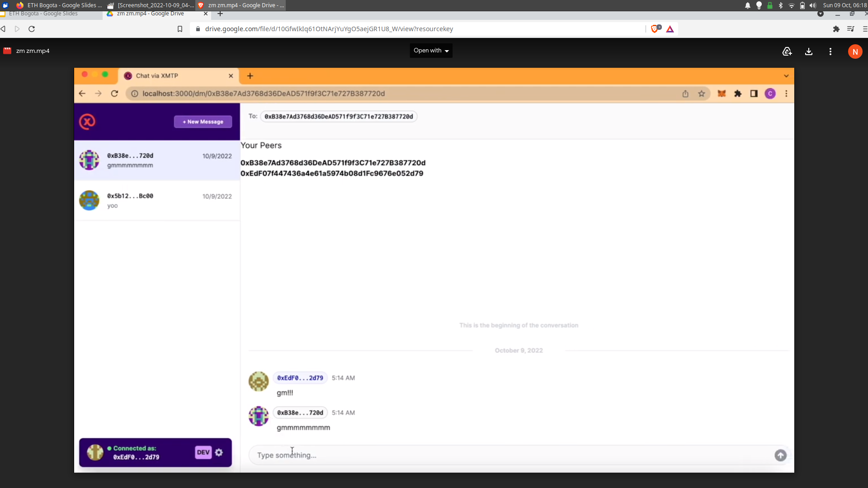Screen dimensions: 868x488
Task: Click the send message arrow icon
Action: [780, 455]
